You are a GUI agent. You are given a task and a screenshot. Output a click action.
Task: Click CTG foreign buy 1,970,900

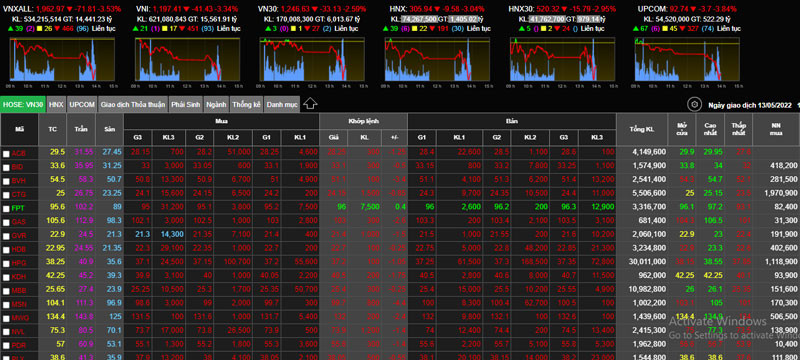[782, 192]
